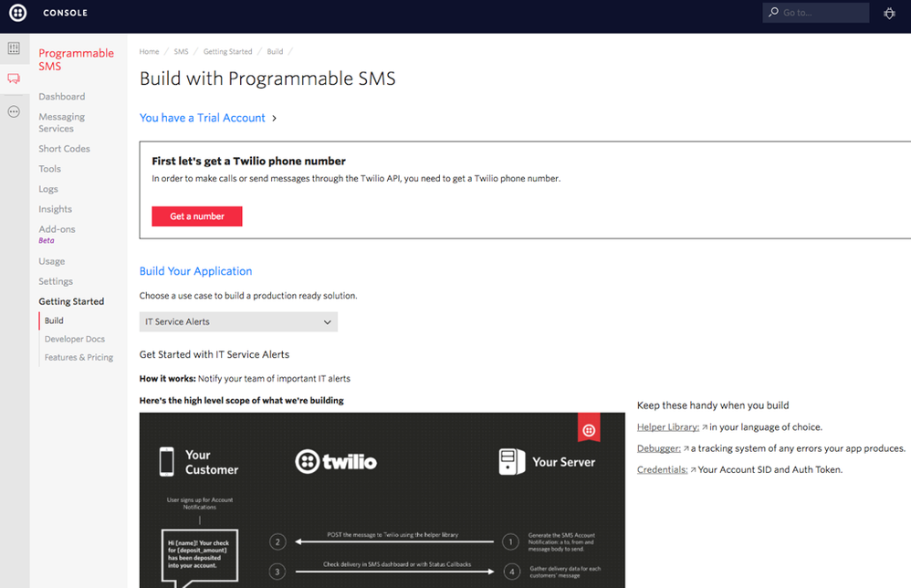Select the Programmable SMS chat icon in sidebar

[14, 79]
